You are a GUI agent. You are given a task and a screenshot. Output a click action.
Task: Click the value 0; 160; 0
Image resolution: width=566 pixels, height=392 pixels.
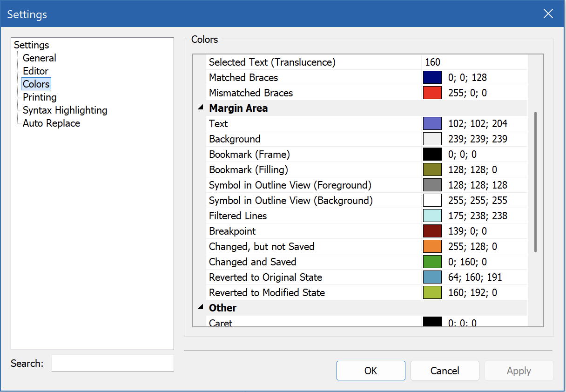(x=467, y=262)
